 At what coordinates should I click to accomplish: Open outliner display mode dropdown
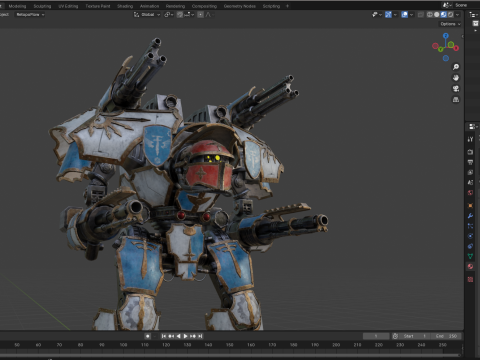coord(474,14)
